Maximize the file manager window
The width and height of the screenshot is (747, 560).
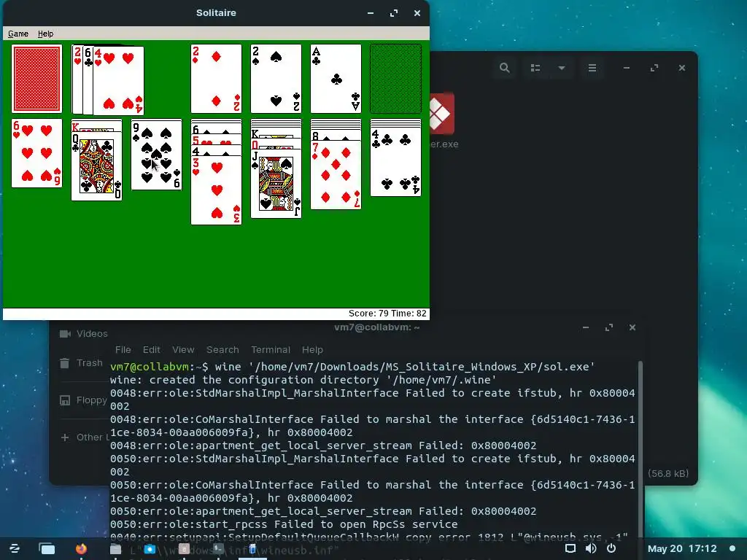tap(654, 68)
